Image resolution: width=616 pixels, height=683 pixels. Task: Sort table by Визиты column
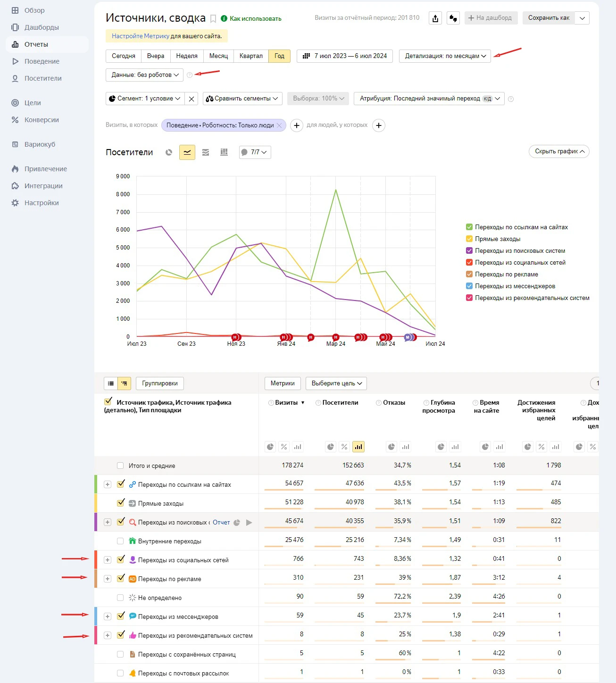pyautogui.click(x=287, y=403)
